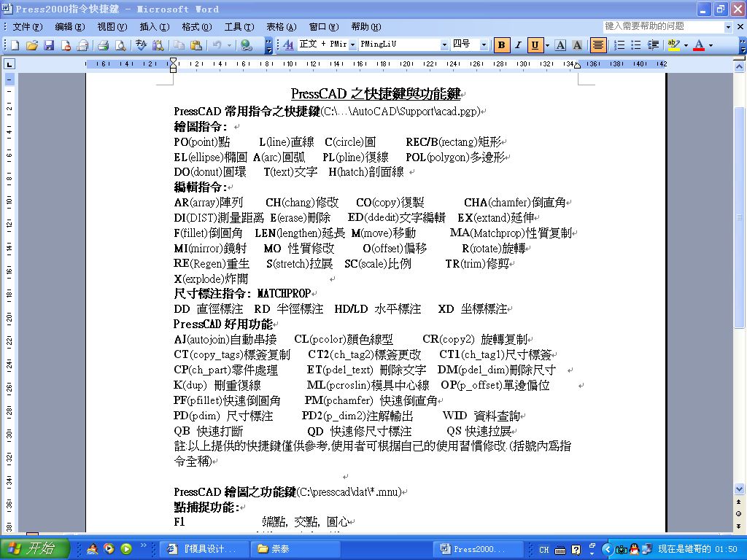This screenshot has height=560, width=747.
Task: Open the Styles and Formatting pane icon
Action: [288, 44]
